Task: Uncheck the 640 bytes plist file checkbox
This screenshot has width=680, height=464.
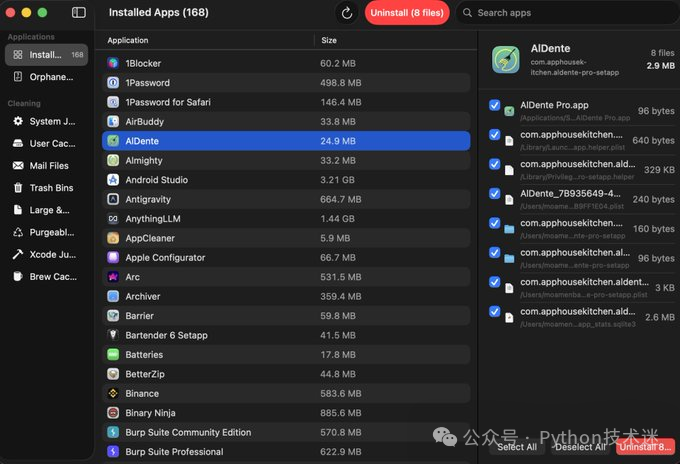Action: [x=494, y=134]
